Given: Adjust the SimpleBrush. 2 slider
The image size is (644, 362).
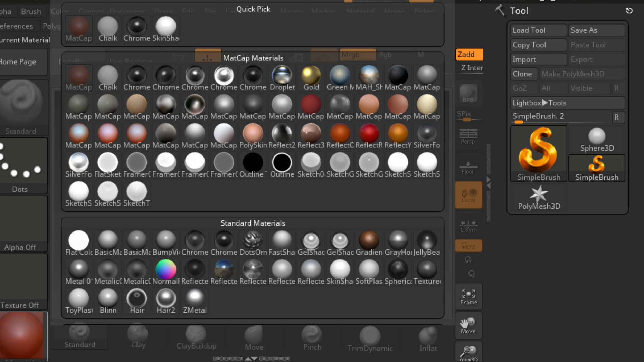Looking at the screenshot, I should click(x=560, y=117).
